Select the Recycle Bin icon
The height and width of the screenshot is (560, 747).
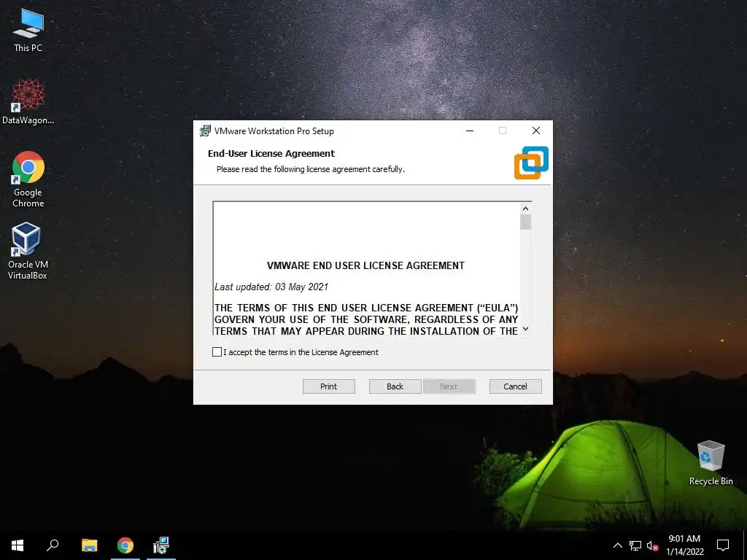click(x=711, y=463)
